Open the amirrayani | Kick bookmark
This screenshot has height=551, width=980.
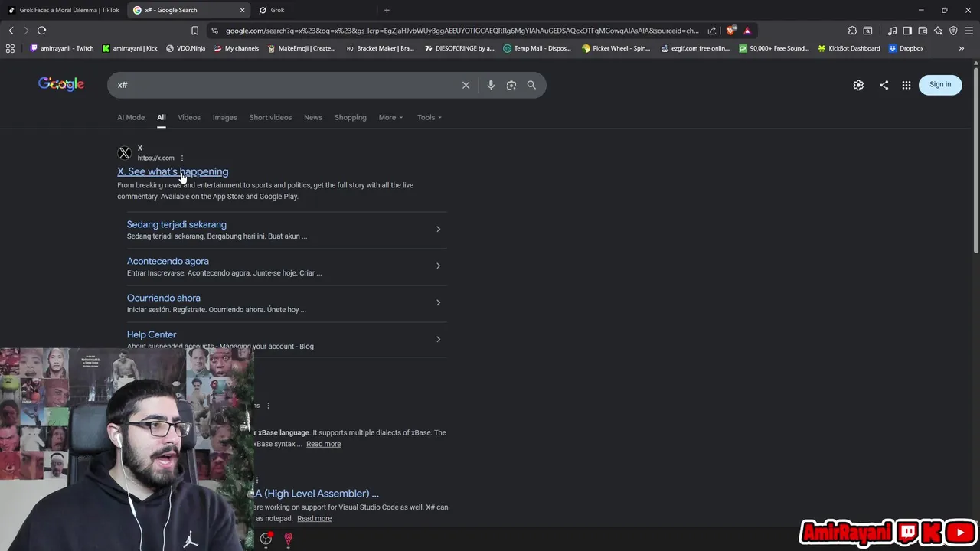tap(130, 48)
